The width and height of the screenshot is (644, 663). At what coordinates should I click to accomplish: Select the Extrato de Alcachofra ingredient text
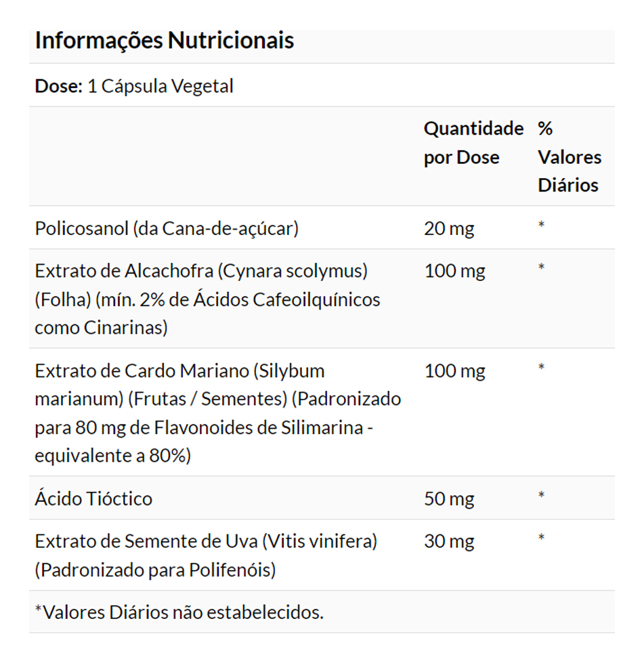tap(207, 299)
